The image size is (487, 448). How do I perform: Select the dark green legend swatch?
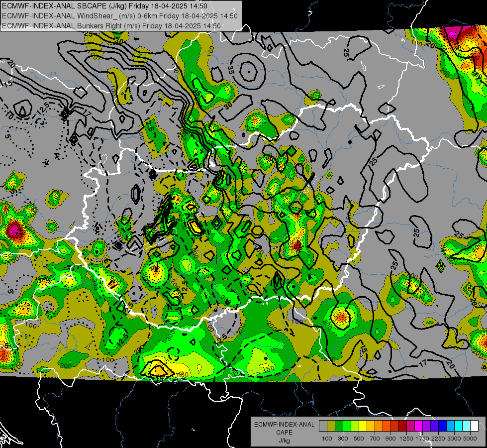click(339, 426)
